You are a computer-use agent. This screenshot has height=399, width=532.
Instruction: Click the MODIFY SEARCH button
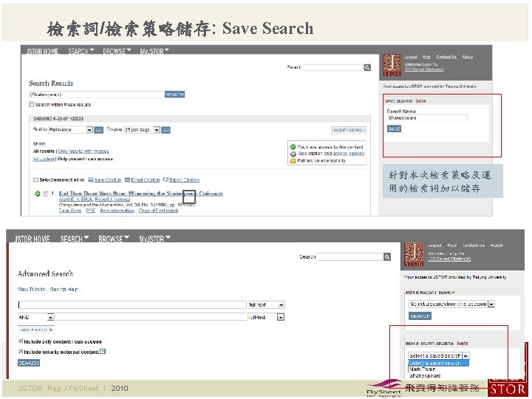point(349,130)
